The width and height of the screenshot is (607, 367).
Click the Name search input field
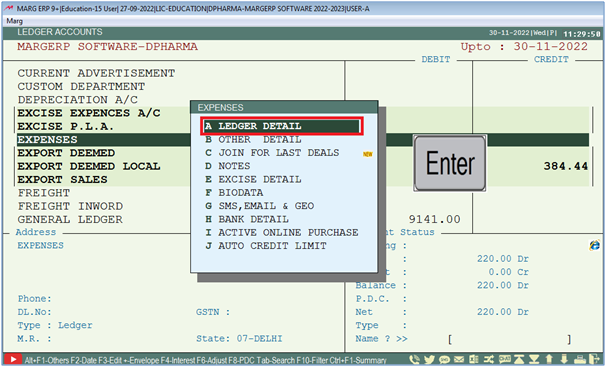pos(509,340)
